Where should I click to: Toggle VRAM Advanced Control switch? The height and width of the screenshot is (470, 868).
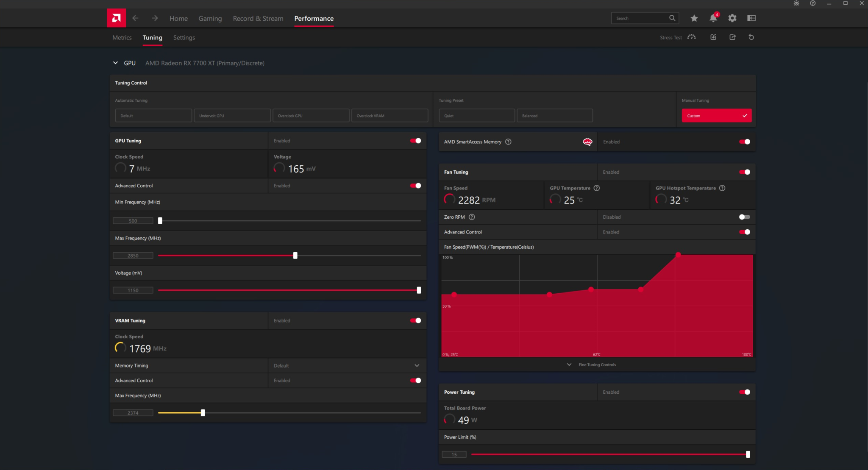(415, 381)
